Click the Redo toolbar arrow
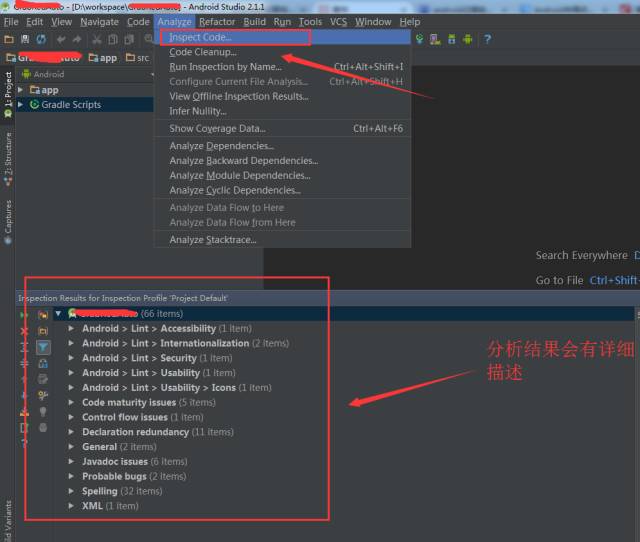Viewport: 640px width, 542px height. pos(77,39)
